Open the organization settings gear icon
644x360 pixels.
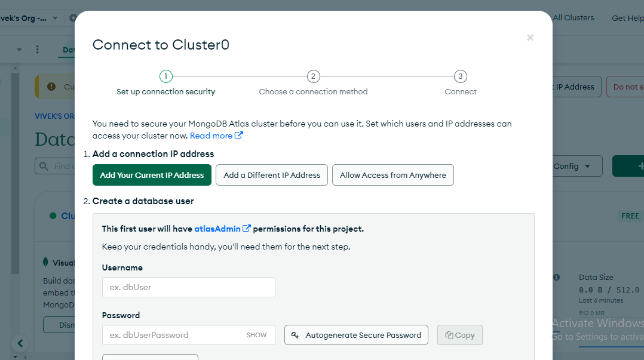tap(72, 18)
